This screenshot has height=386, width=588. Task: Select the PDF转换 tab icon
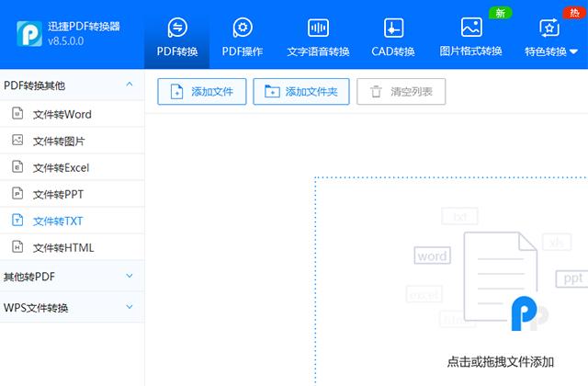(177, 28)
